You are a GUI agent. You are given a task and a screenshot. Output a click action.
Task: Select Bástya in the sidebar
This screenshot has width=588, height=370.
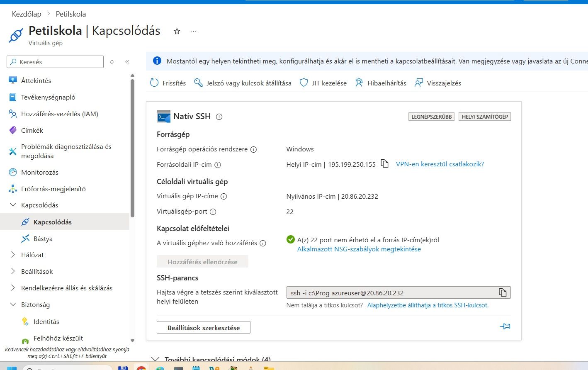[x=43, y=239]
